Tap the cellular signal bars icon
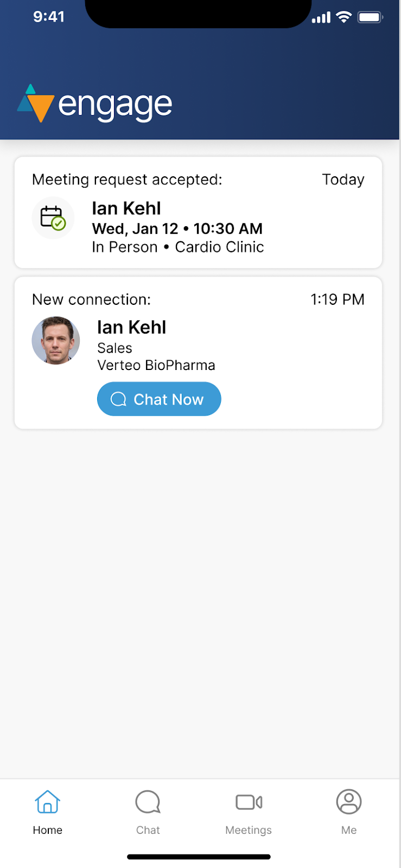The width and height of the screenshot is (401, 868). tap(321, 18)
